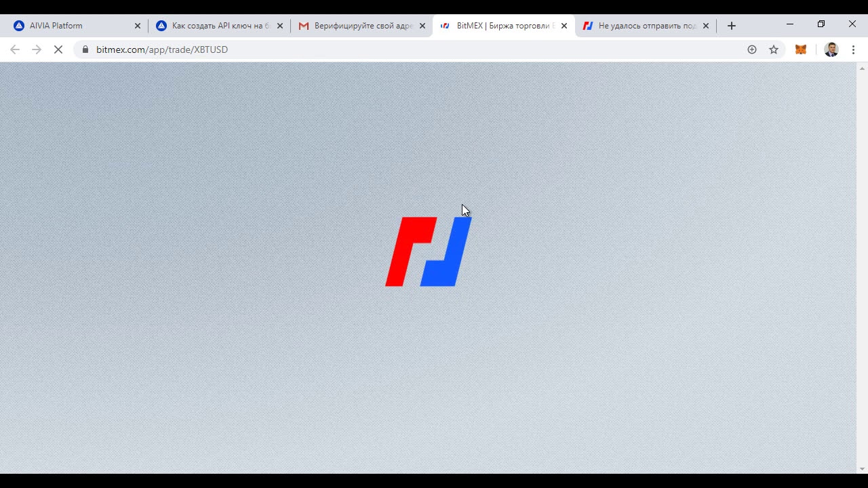Image resolution: width=868 pixels, height=488 pixels.
Task: Switch to the AIVIA Platform tab
Action: [73, 26]
